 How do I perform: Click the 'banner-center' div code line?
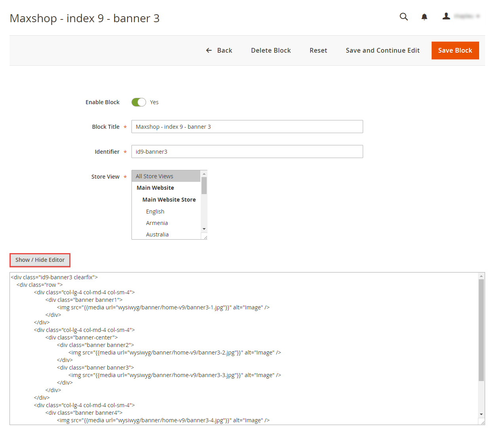point(82,337)
